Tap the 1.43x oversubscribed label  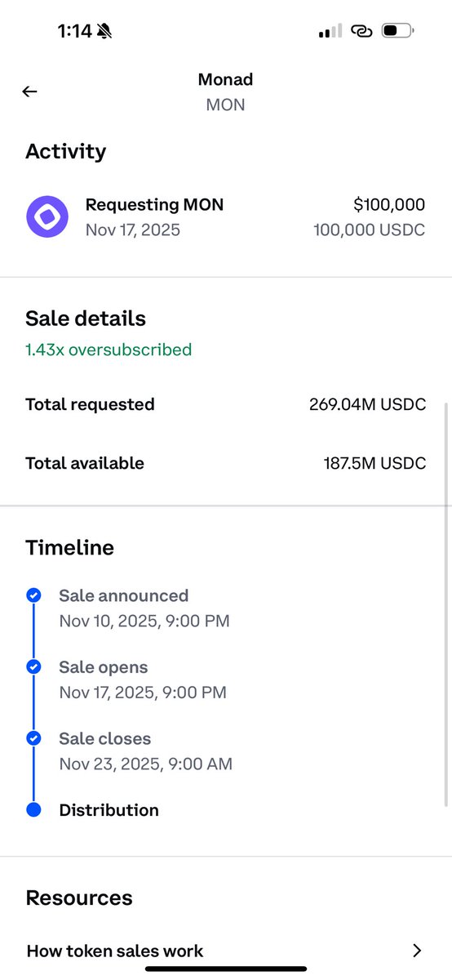click(x=109, y=350)
